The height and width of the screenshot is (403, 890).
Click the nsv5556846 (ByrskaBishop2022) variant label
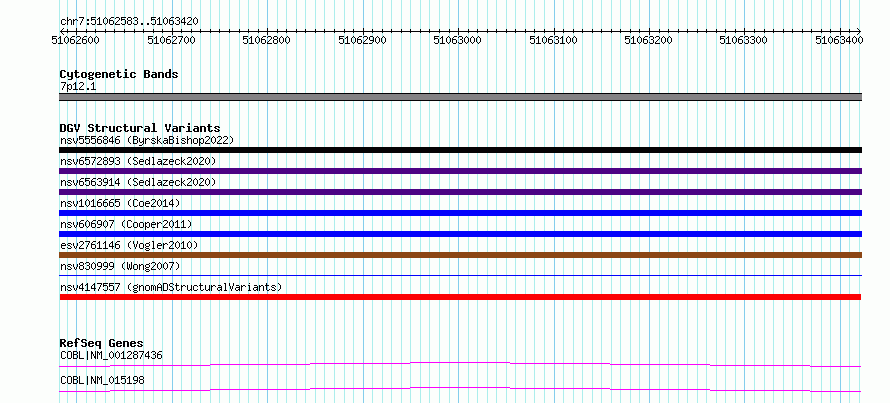(147, 140)
